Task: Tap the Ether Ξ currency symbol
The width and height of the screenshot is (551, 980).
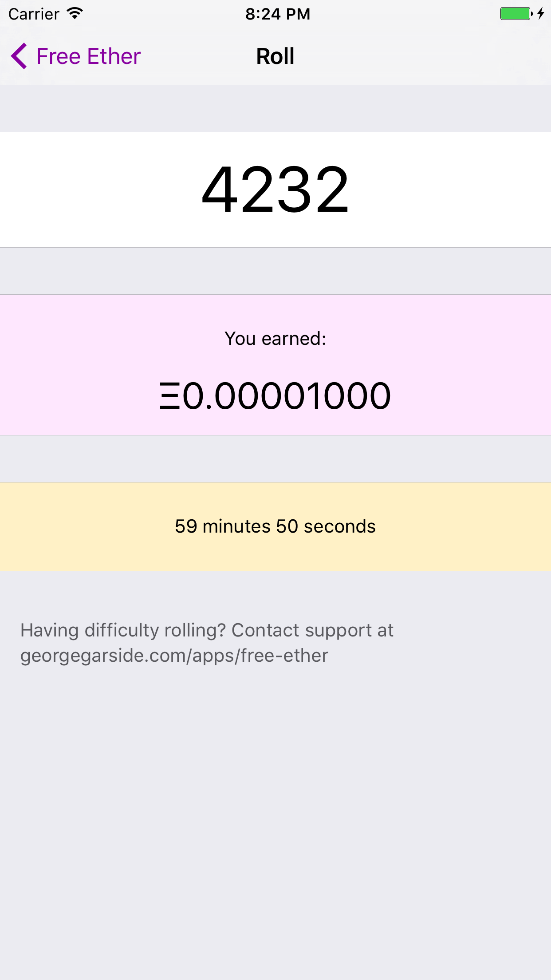Action: pyautogui.click(x=170, y=395)
